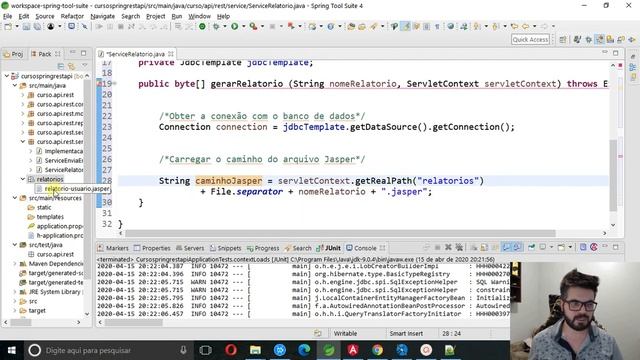Collapse the src/test/java folder
Viewport: 640px width, 360px height.
(x=15, y=245)
